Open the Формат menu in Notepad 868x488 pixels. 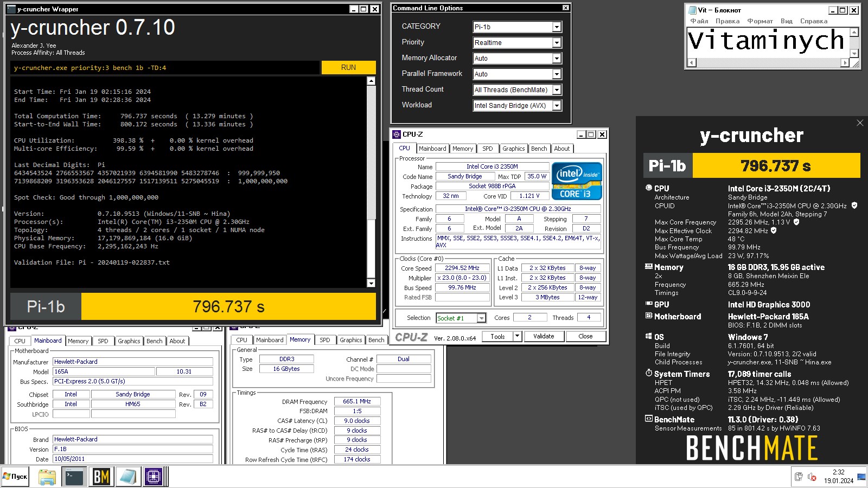point(760,21)
